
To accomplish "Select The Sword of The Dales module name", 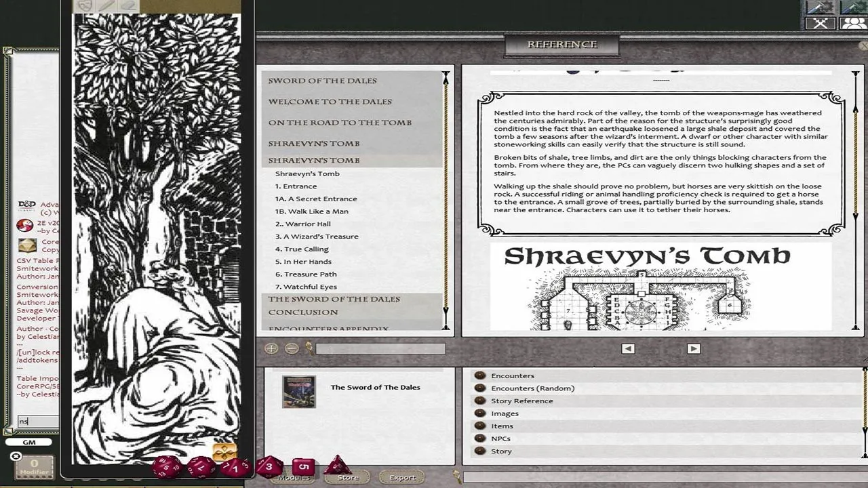I will (375, 388).
